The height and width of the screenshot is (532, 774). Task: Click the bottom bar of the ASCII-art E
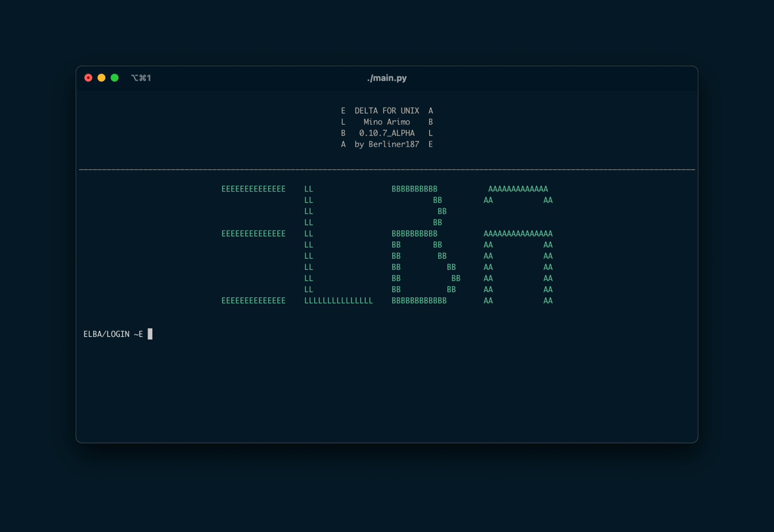pos(253,301)
